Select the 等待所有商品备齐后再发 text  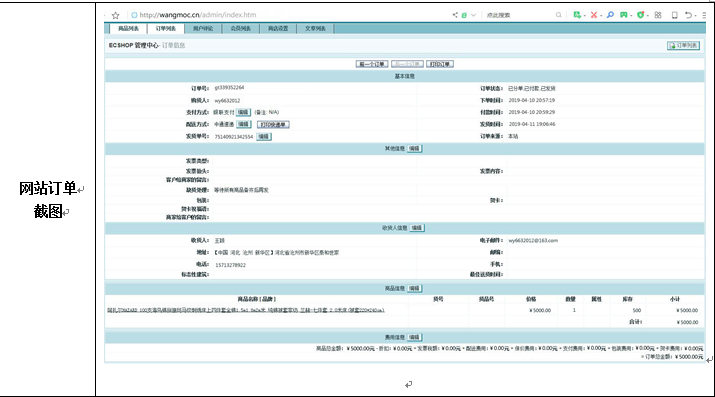point(241,190)
